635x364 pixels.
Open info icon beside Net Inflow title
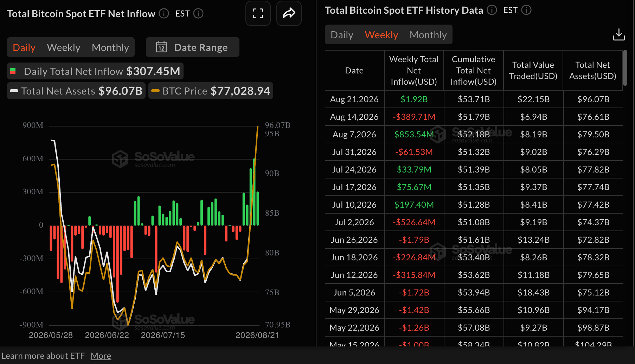164,13
